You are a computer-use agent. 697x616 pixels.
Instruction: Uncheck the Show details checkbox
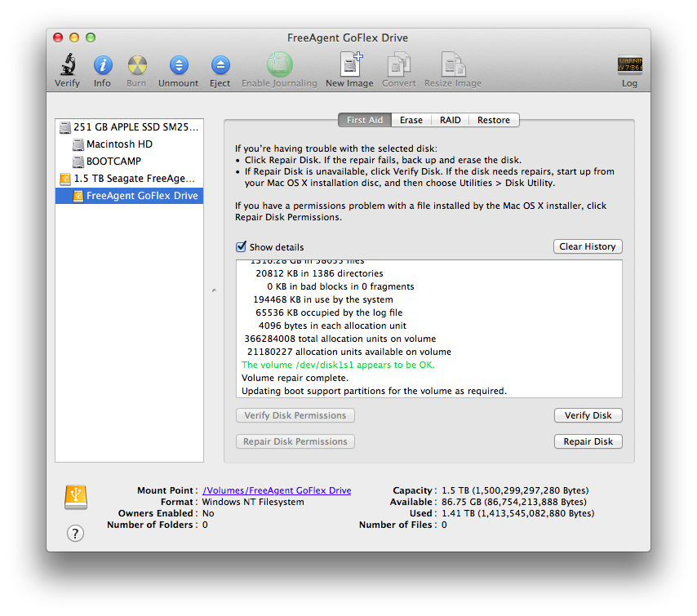click(241, 246)
